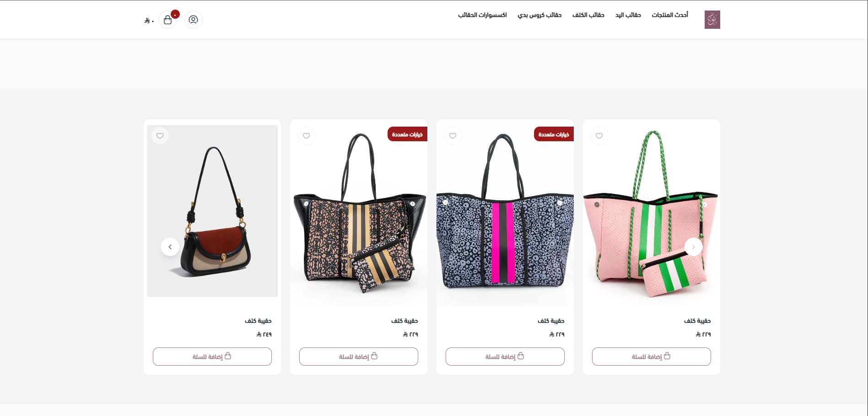Open the brown flap shoulder bag image
This screenshot has width=868, height=416.
(212, 211)
